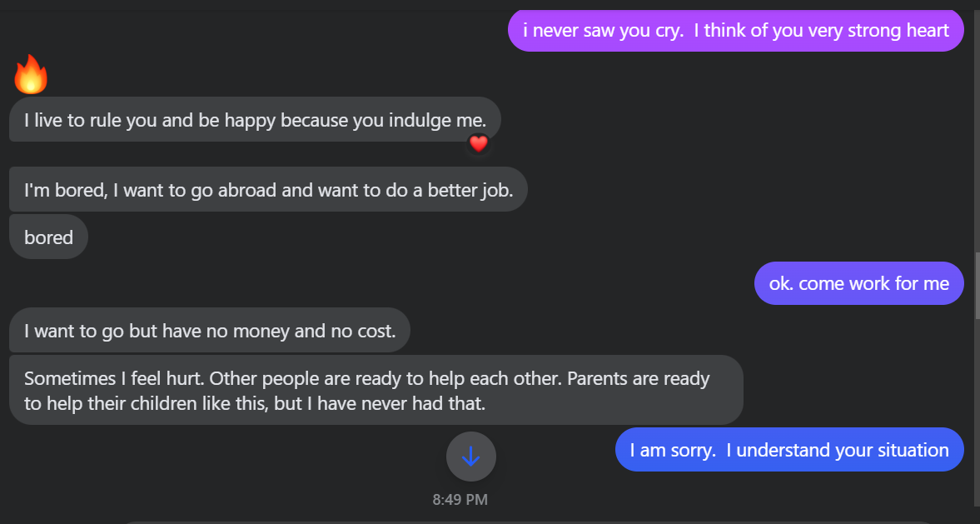Click the "I live to rule you" message
This screenshot has height=524, width=980.
coord(254,120)
